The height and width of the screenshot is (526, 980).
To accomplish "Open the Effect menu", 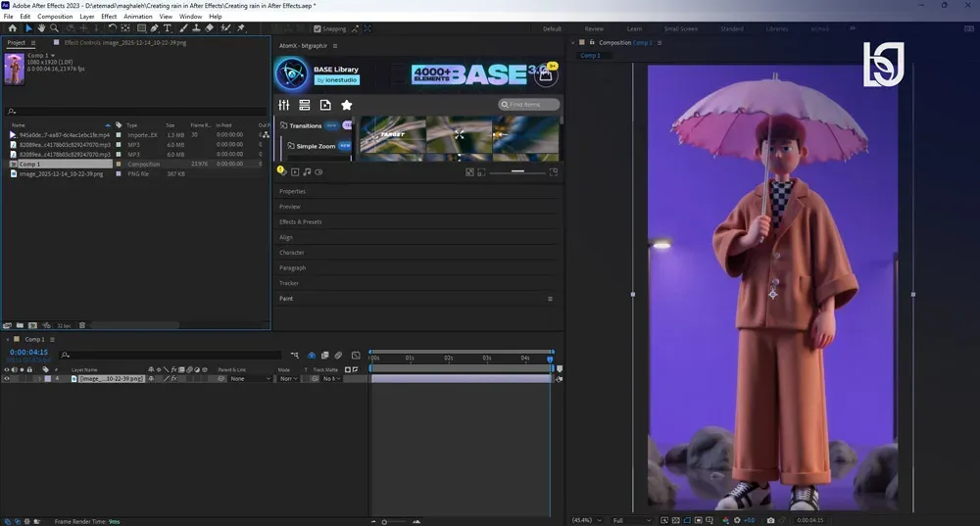I will (x=109, y=17).
